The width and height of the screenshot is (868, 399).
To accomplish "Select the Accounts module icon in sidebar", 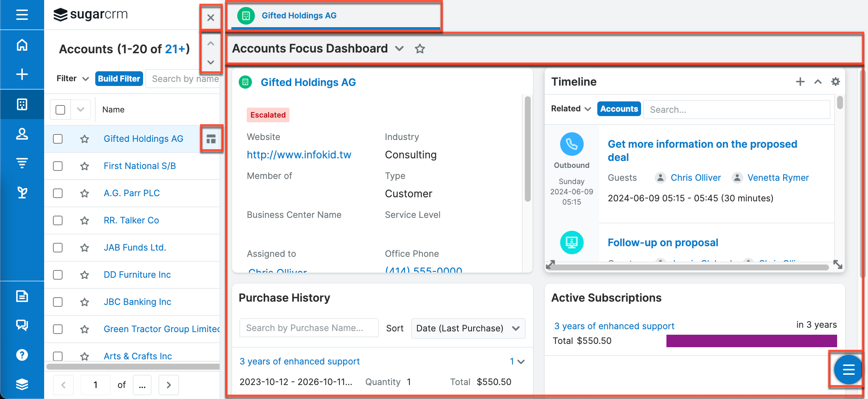I will (x=22, y=104).
